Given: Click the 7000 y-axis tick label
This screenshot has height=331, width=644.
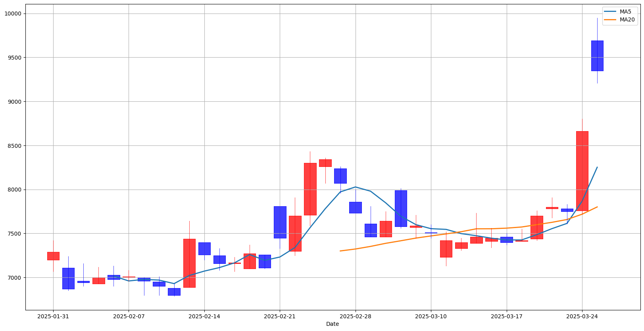Looking at the screenshot, I should 14,278.
